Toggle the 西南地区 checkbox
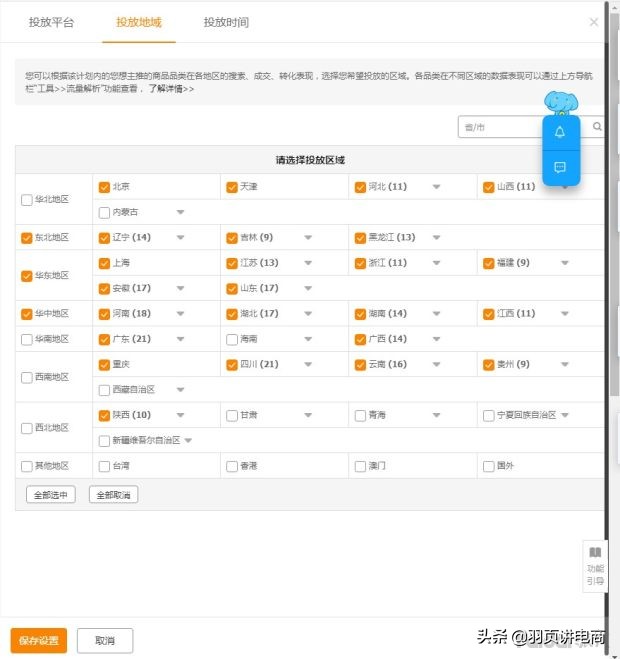The height and width of the screenshot is (659, 620). (26, 377)
